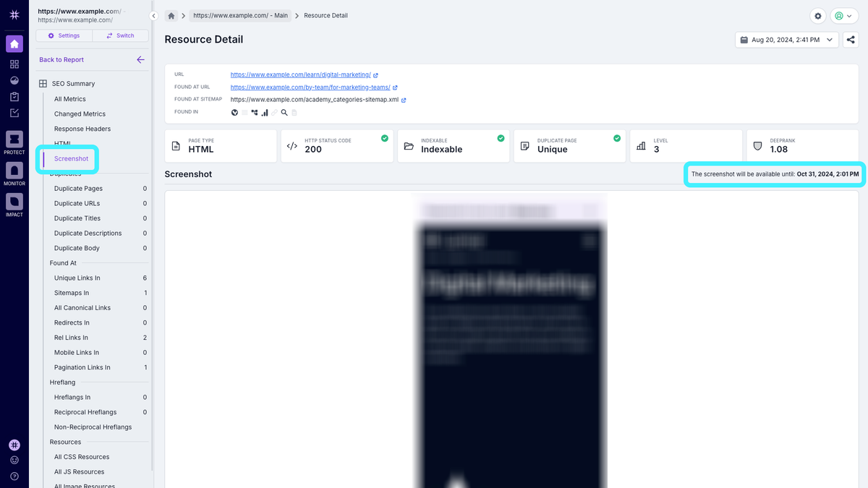Click the Settings button in sidebar
Viewport: 868px width, 488px height.
tap(64, 35)
